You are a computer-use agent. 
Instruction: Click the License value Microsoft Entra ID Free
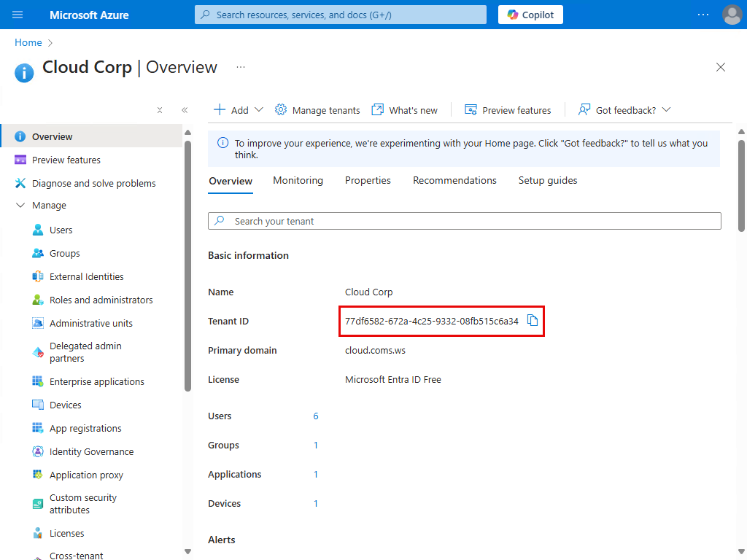pyautogui.click(x=393, y=379)
